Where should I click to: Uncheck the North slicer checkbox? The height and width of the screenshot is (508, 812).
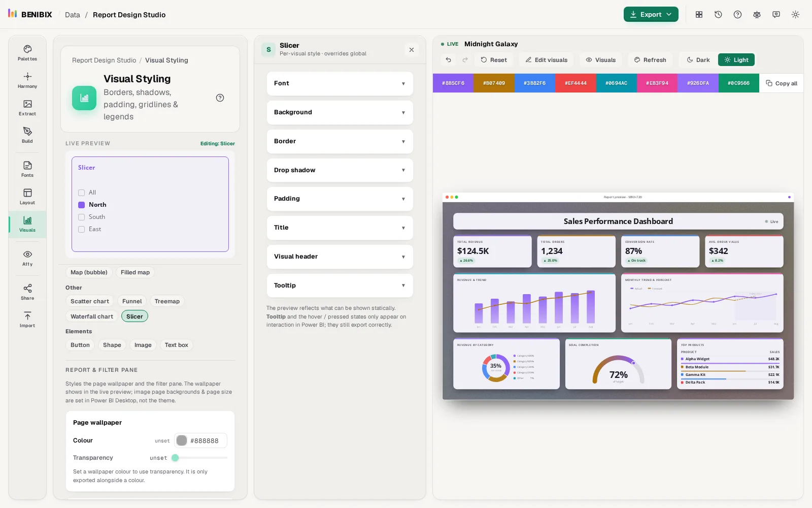click(81, 205)
